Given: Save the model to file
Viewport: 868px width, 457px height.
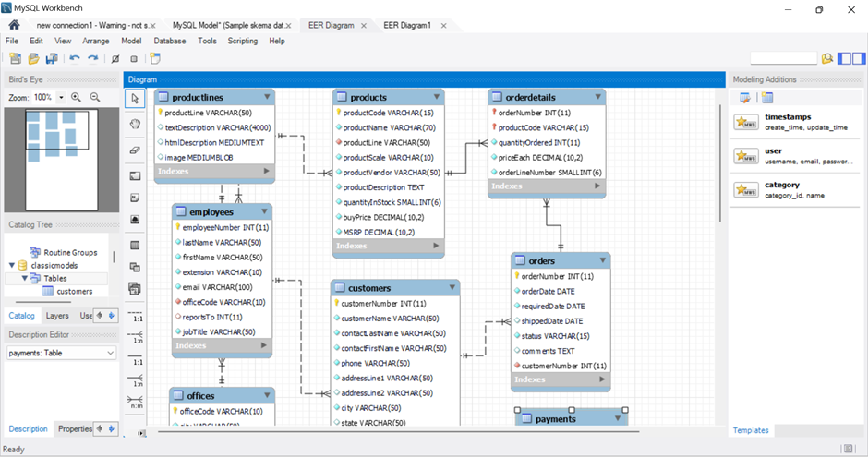Looking at the screenshot, I should (52, 59).
